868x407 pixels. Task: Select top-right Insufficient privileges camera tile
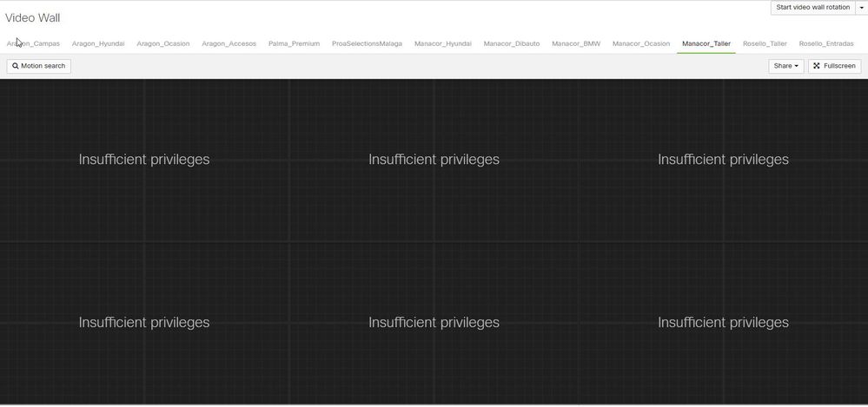(723, 160)
